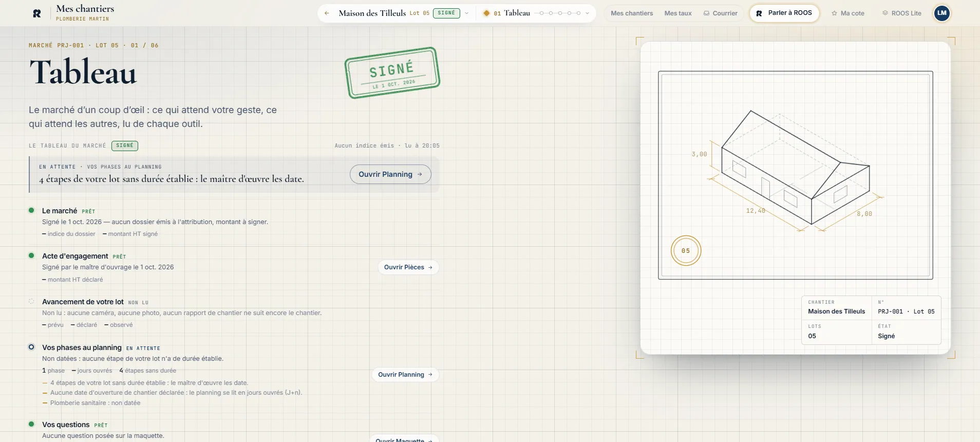Click the R icon inside Parler à ROOS
This screenshot has height=442, width=980.
point(759,13)
